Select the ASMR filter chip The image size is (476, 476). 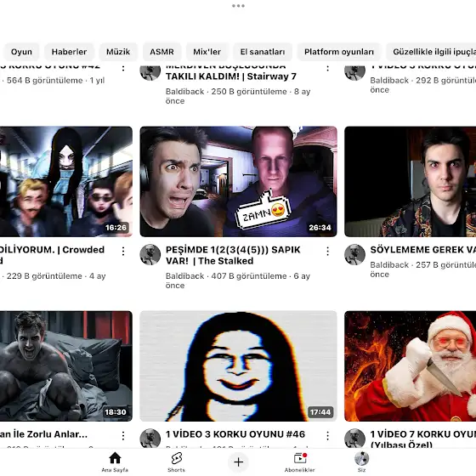point(161,52)
